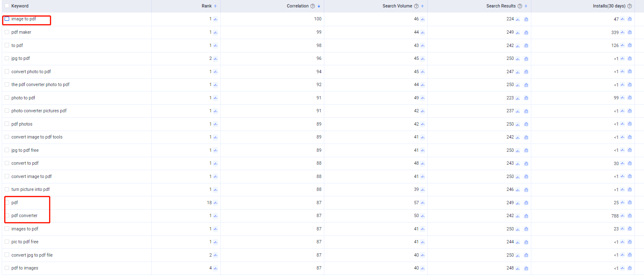
Task: Tick the 'pdf converter' row checkbox
Action: [7, 215]
